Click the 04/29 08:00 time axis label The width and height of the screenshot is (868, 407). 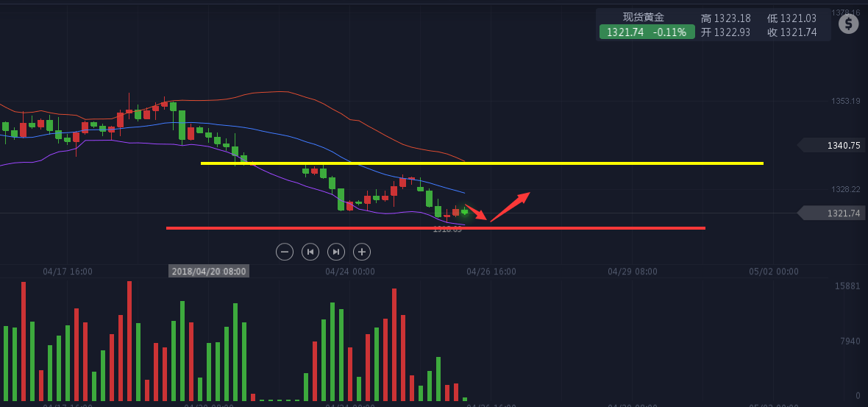[632, 272]
